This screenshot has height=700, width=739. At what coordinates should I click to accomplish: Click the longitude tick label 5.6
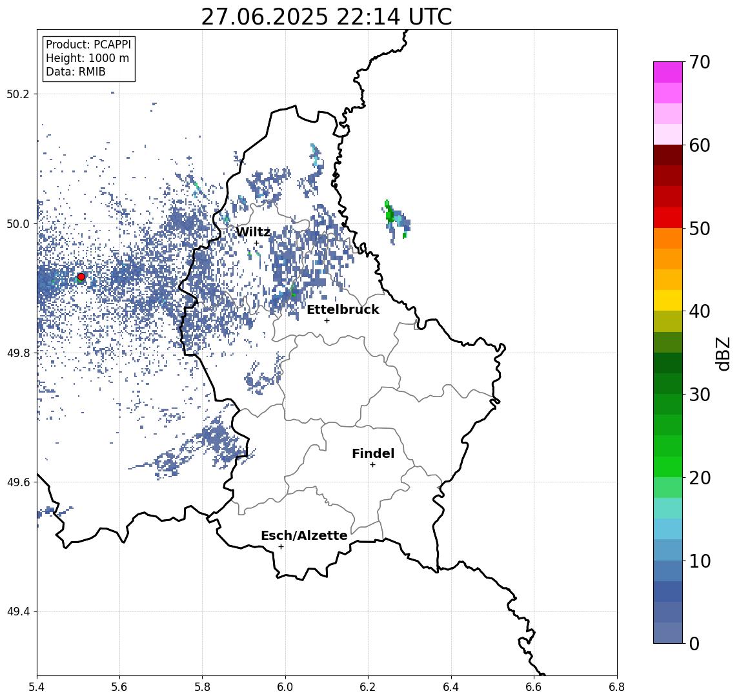(119, 687)
